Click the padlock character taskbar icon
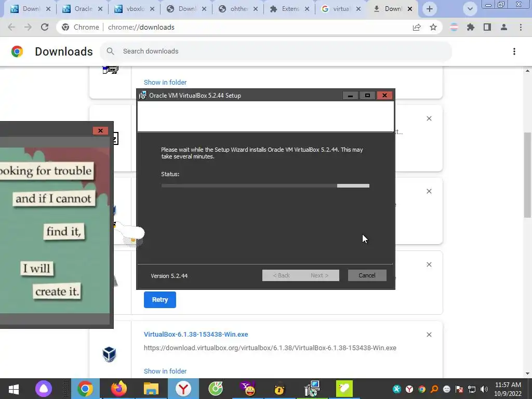The height and width of the screenshot is (399, 532). coord(280,390)
